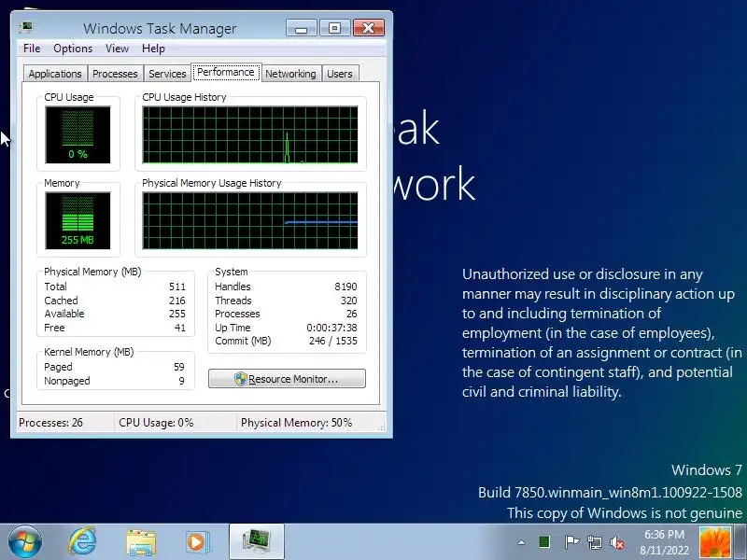Click Up Time value 0:00:37:38
This screenshot has width=747, height=560.
pyautogui.click(x=331, y=328)
